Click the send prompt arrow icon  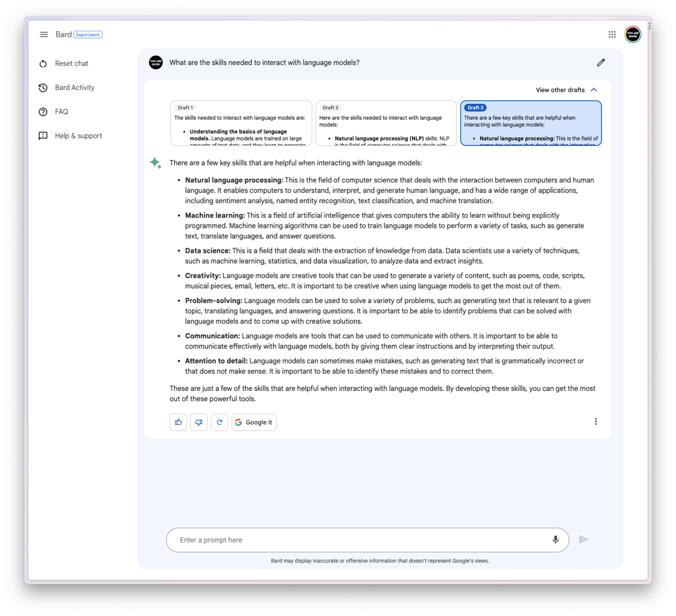coord(584,539)
